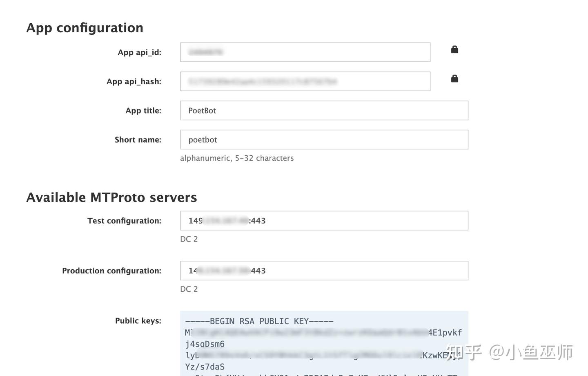This screenshot has height=376, width=588.
Task: Click the BEGIN RSA PUBLIC KEY line
Action: pyautogui.click(x=259, y=321)
